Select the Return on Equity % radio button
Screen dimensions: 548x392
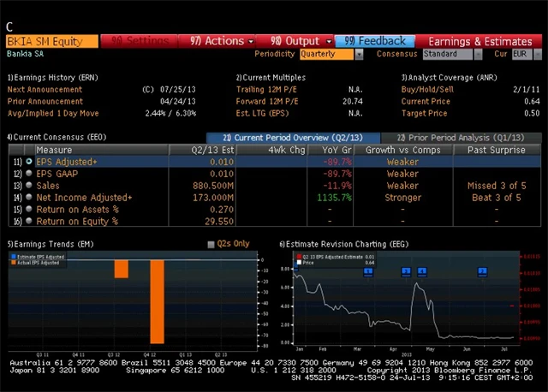pyautogui.click(x=29, y=221)
